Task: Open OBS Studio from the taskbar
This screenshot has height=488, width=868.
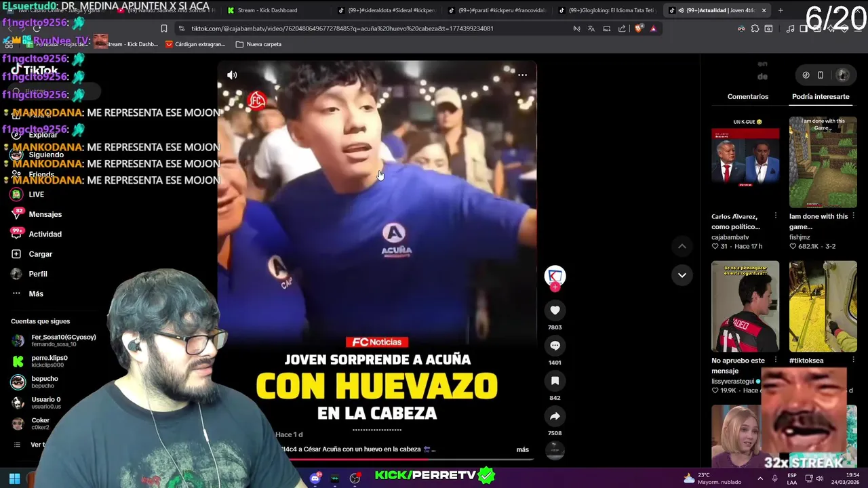Action: [x=355, y=479]
